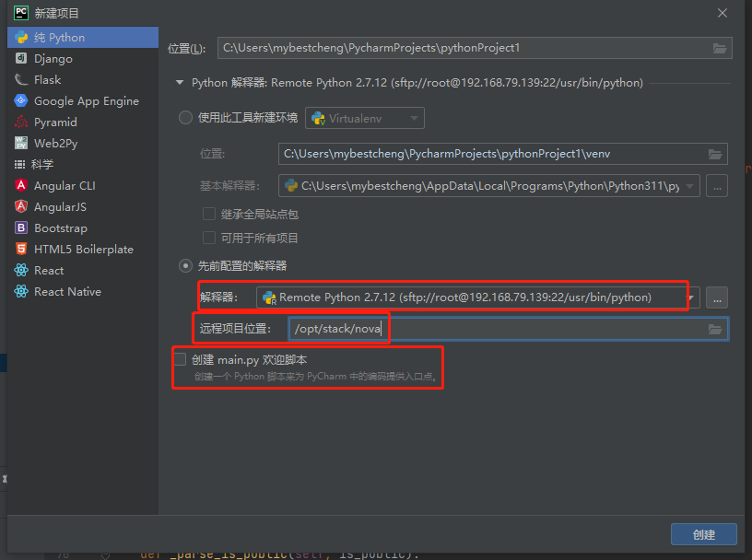752x560 pixels.
Task: Click the HTML5 Boilerplate icon
Action: coord(21,249)
